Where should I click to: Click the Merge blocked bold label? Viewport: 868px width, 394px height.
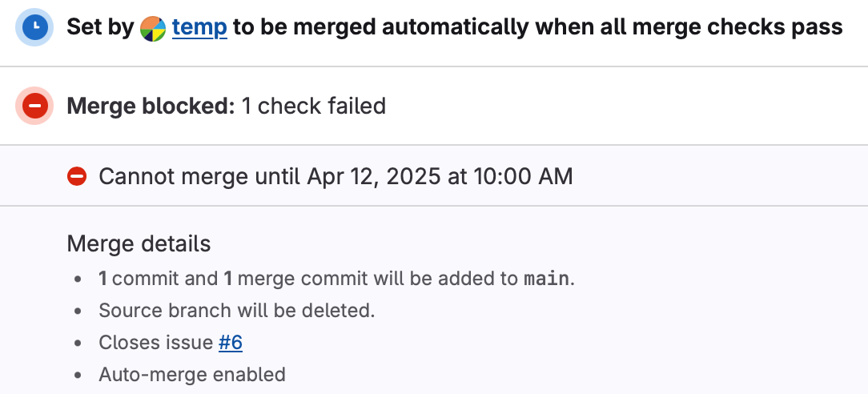151,106
